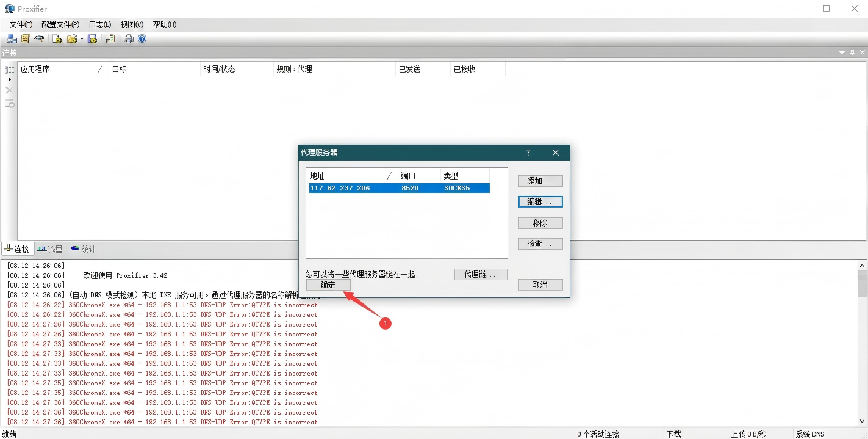Viewport: 868px width, 439px height.
Task: Click 下载 in the status bar
Action: point(673,434)
